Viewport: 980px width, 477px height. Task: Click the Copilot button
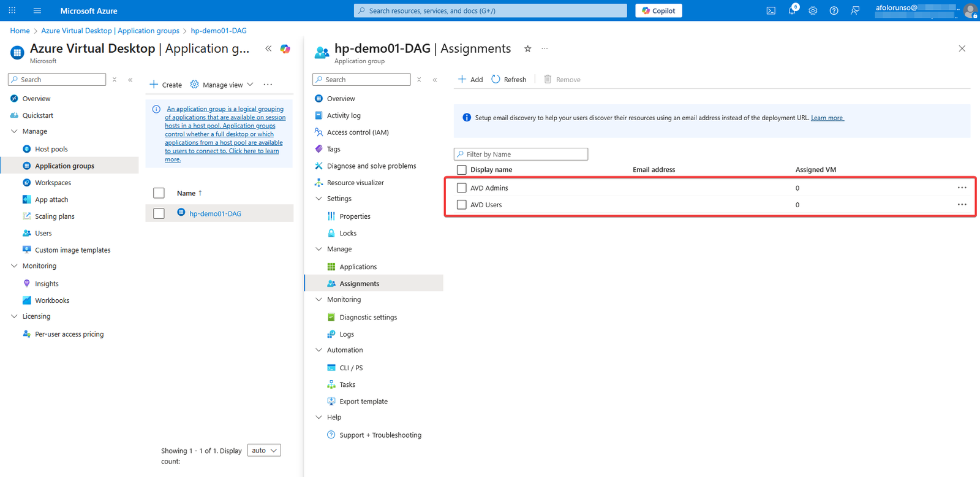pos(658,10)
